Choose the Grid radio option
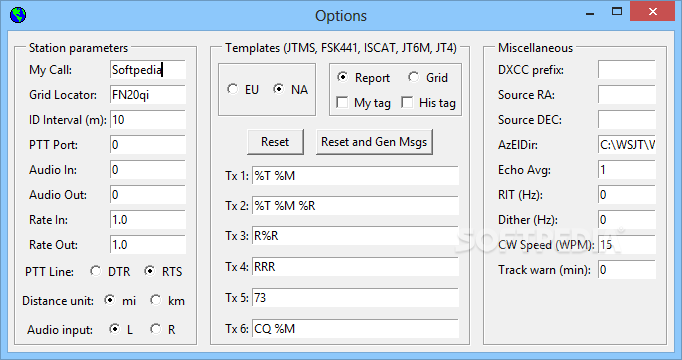Viewport: 682px width, 360px height. coord(414,77)
